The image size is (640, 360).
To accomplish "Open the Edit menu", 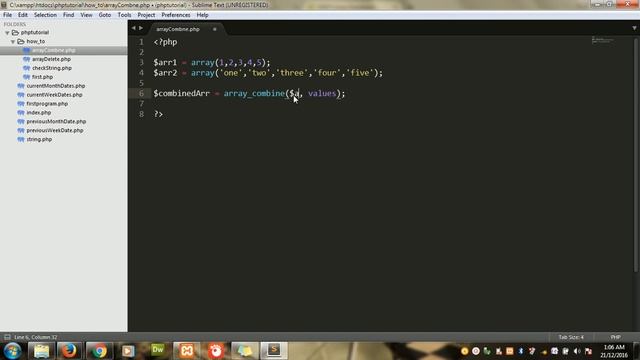I will click(23, 15).
